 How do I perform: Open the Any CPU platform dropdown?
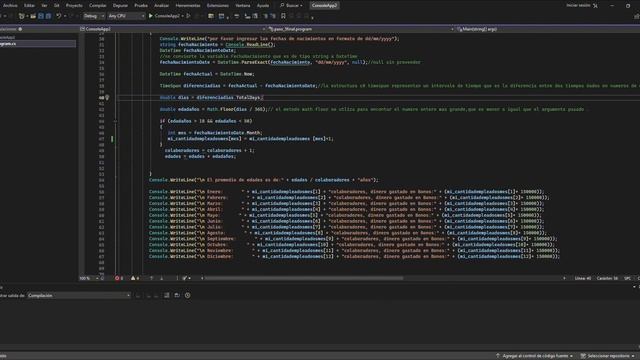pos(126,16)
